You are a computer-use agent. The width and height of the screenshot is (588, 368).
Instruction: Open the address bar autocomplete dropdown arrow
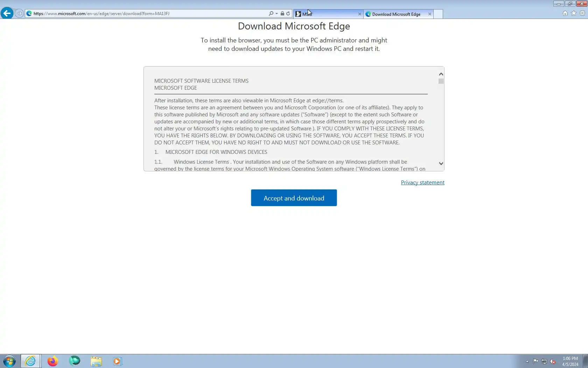tap(276, 14)
